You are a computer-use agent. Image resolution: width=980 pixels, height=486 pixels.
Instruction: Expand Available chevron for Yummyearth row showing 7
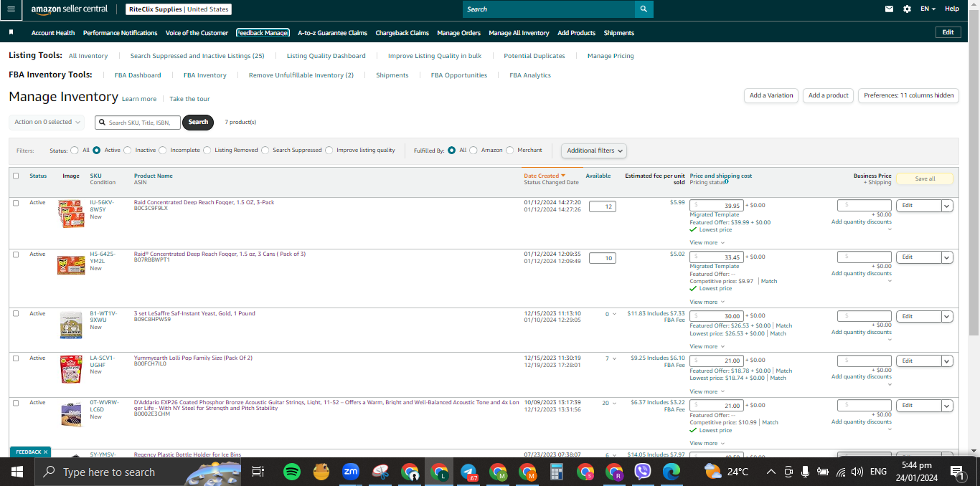tap(615, 358)
